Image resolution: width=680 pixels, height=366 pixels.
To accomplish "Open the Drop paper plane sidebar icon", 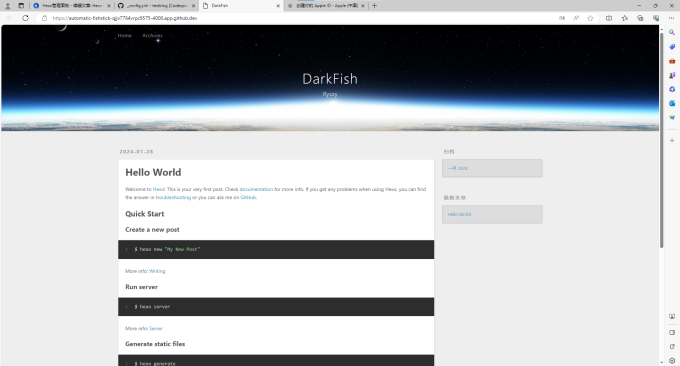I will [x=672, y=118].
